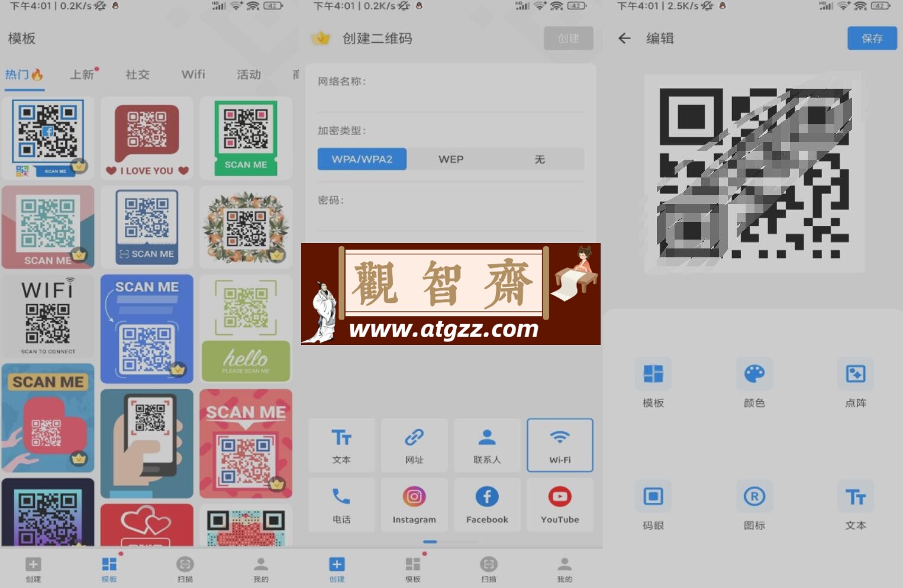Open the 模板 tool in the edit screen

653,383
